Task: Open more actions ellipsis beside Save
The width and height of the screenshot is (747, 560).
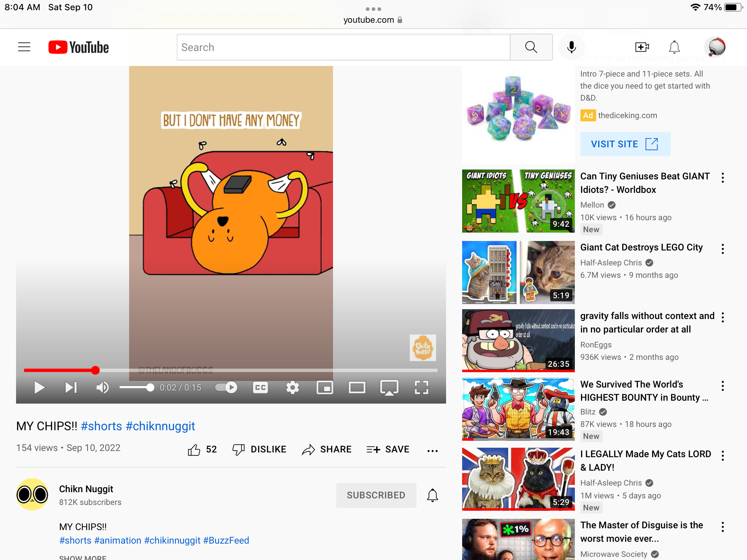Action: click(x=432, y=451)
